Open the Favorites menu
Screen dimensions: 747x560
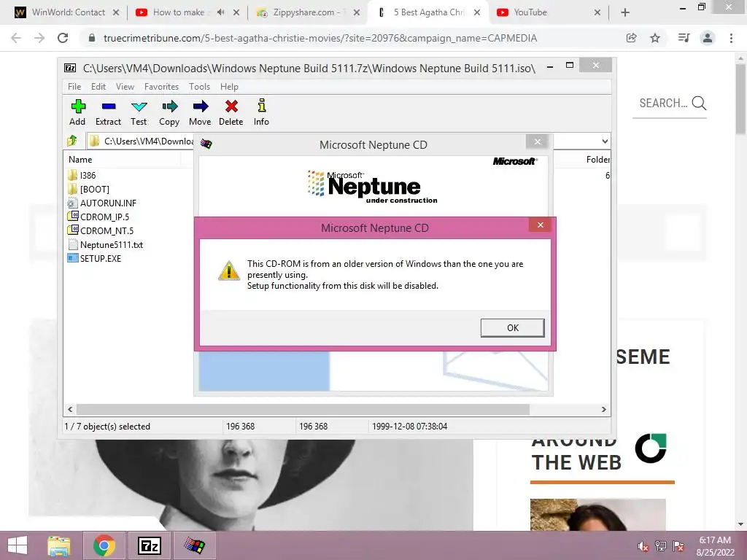(x=161, y=87)
